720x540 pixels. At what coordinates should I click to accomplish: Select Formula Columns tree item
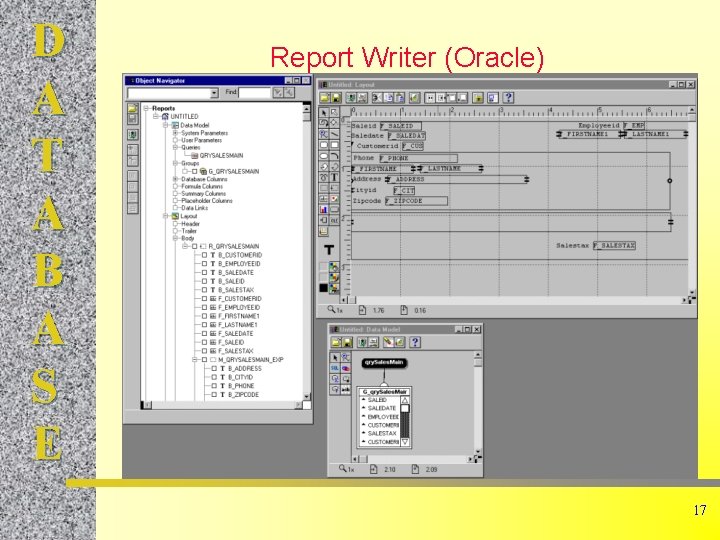pyautogui.click(x=202, y=186)
